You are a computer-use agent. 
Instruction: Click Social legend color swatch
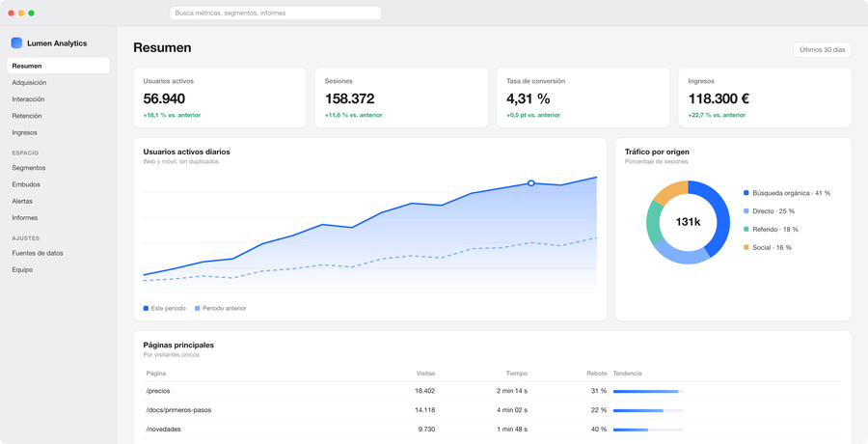coord(746,247)
